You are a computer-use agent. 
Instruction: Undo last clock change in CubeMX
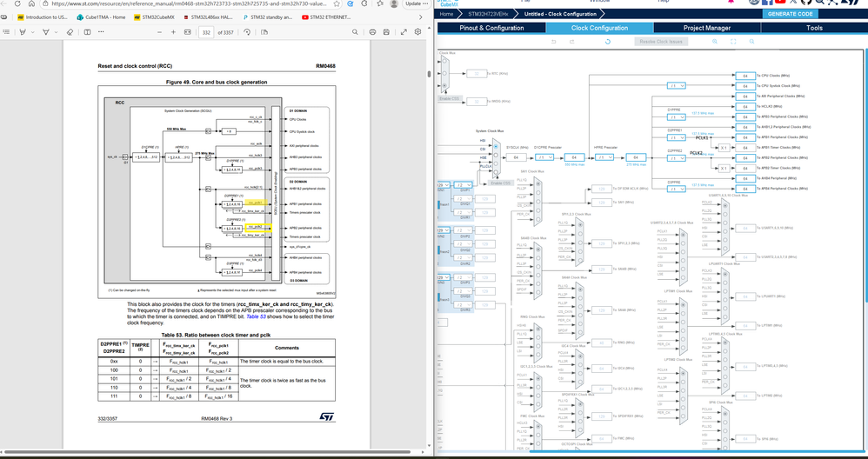[x=553, y=42]
